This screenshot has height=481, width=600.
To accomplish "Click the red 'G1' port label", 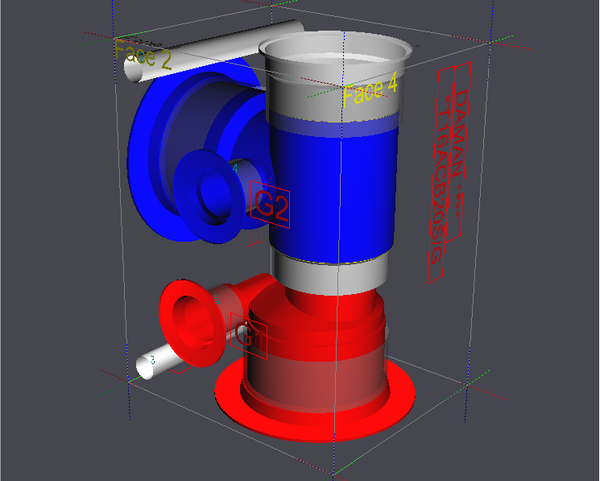I will [249, 336].
